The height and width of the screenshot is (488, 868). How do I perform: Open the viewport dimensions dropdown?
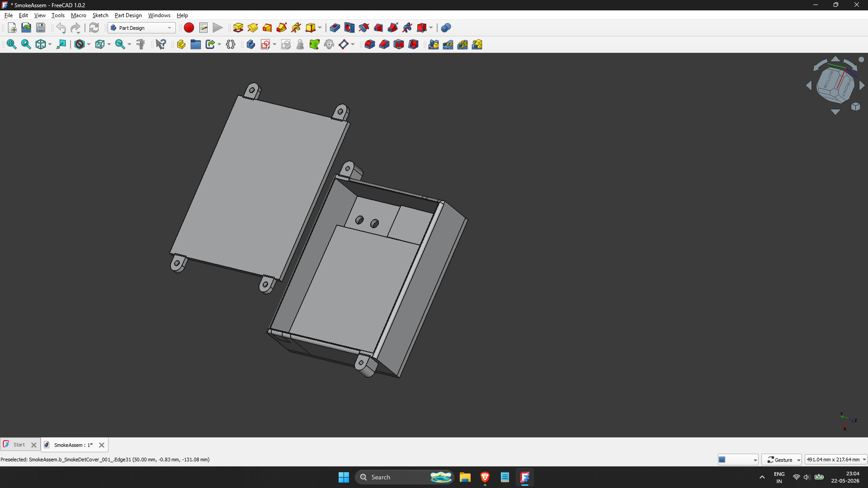[836, 460]
